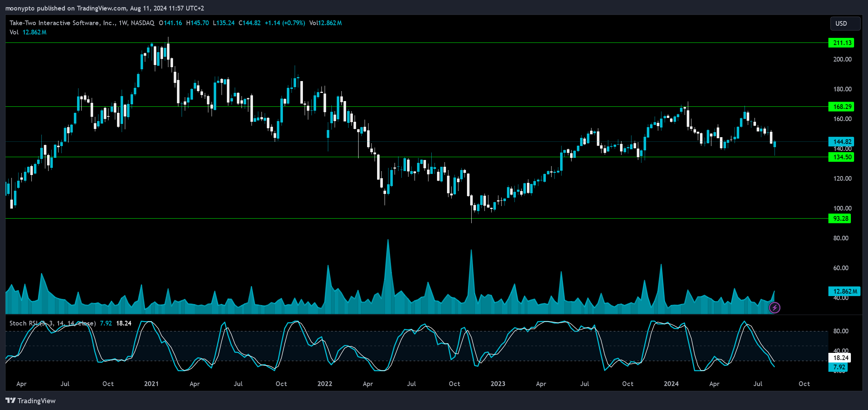Screen dimensions: 868x410
Task: Click the 2021 label on time axis
Action: (151, 384)
